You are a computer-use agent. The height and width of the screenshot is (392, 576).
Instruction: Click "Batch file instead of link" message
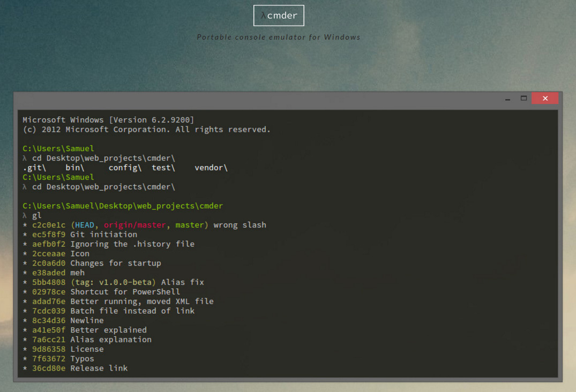tap(132, 311)
